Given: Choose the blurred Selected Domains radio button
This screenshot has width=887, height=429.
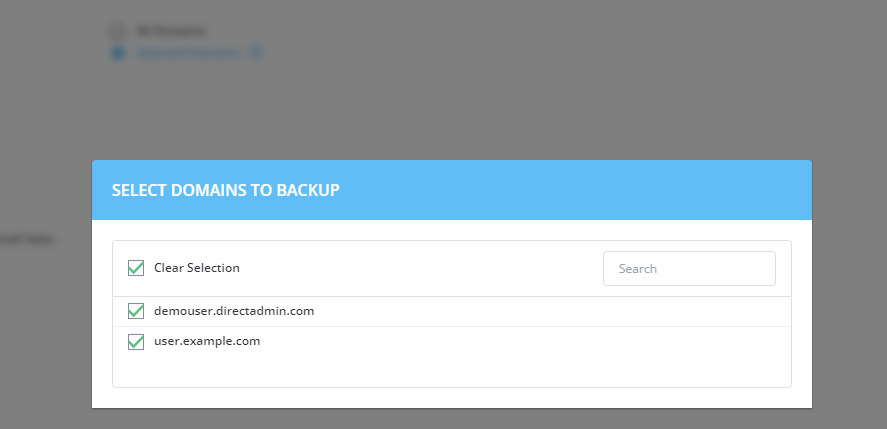Looking at the screenshot, I should tap(118, 52).
